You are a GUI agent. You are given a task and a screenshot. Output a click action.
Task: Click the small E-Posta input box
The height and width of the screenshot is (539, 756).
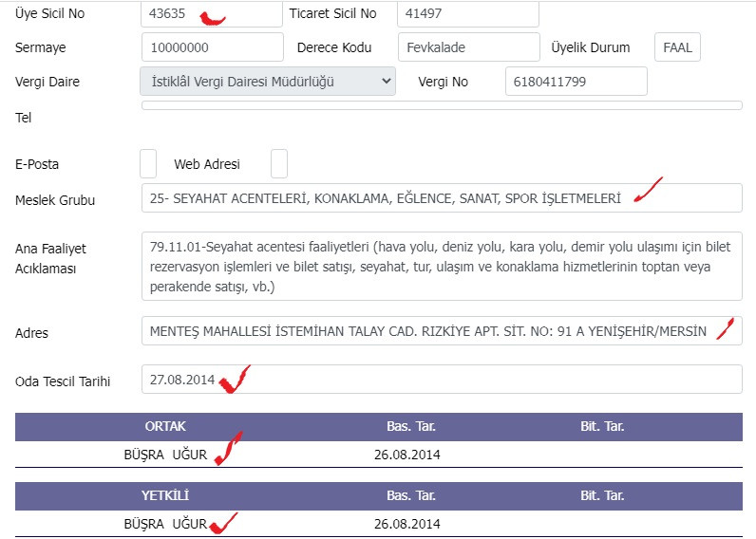tap(148, 164)
